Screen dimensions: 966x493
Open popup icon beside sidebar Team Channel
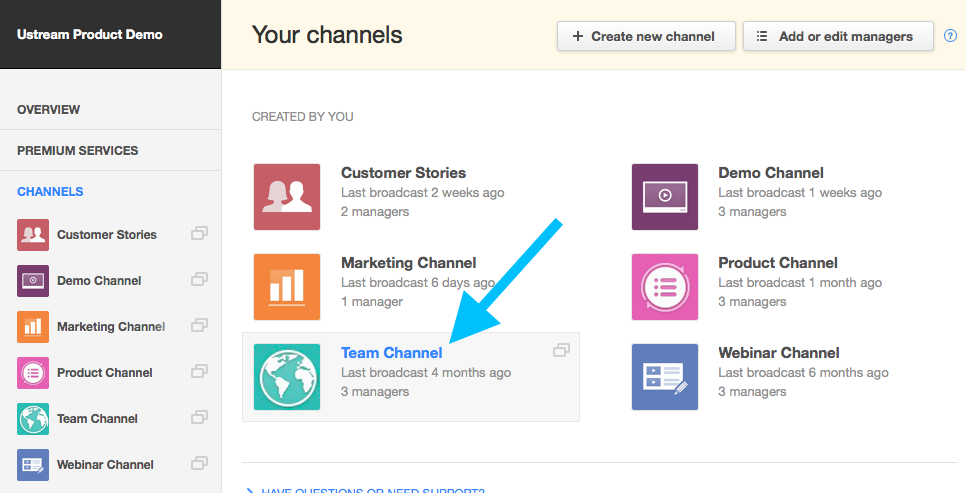tap(199, 417)
